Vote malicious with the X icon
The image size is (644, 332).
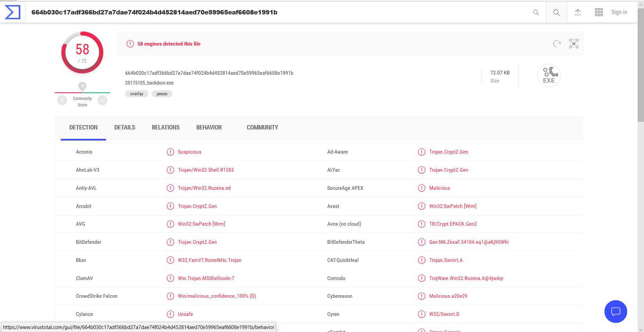62,100
